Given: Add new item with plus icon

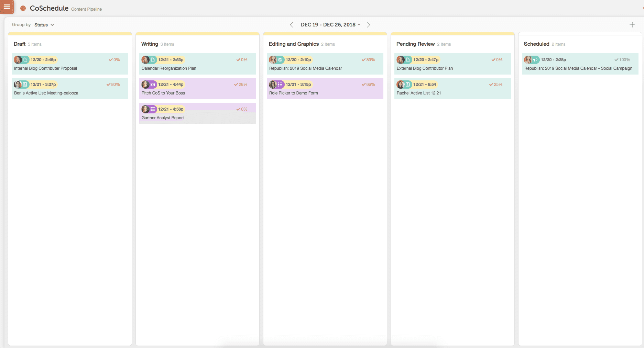Looking at the screenshot, I should (x=632, y=25).
